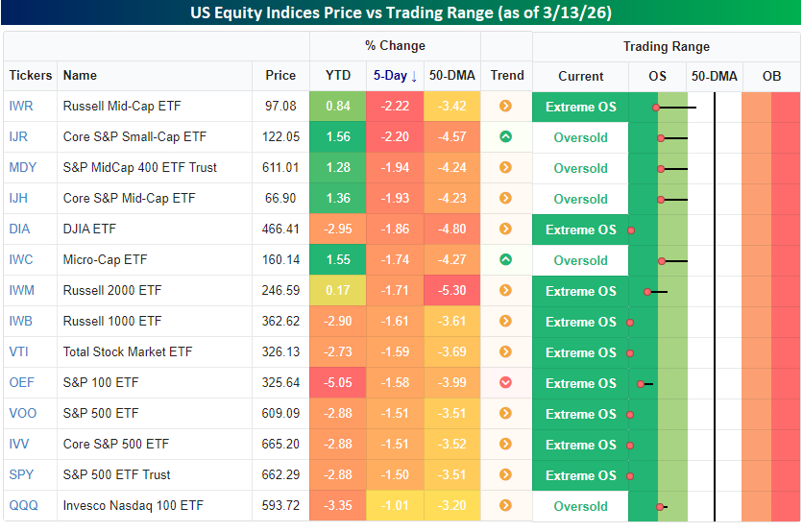Click the IWM trading range red dot
This screenshot has width=803, height=532.
[648, 291]
